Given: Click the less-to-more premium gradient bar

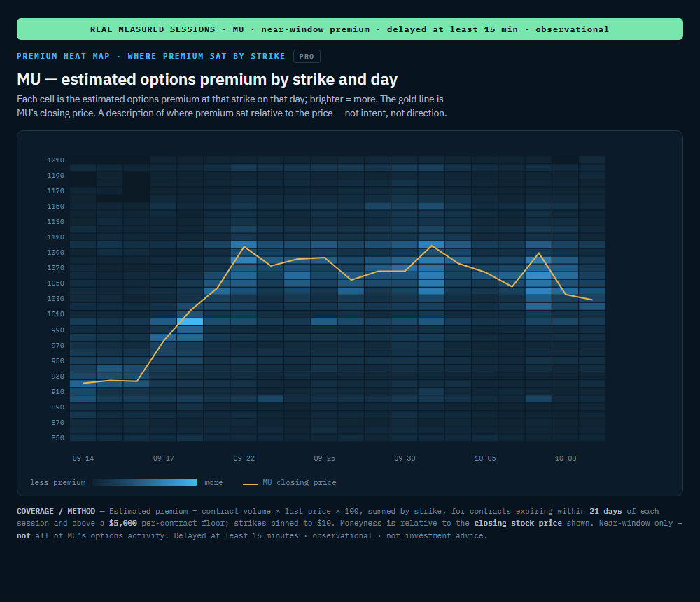Looking at the screenshot, I should click(145, 482).
